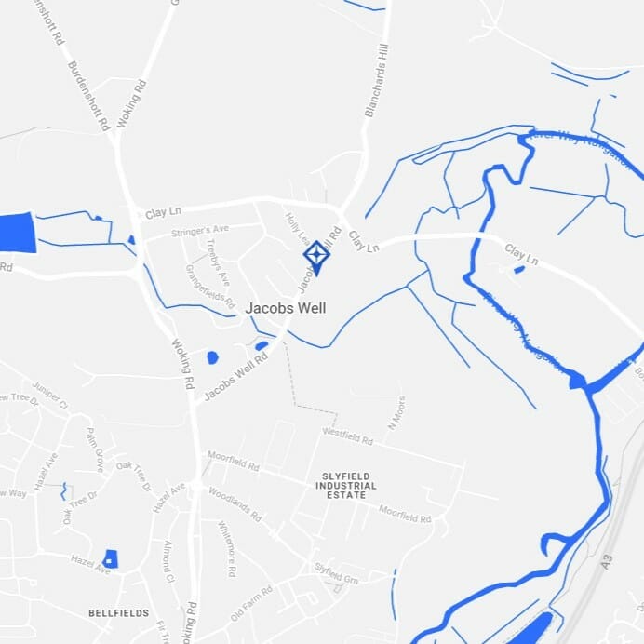
Task: Click the Burdenshott Rd road label
Action: 89,97
